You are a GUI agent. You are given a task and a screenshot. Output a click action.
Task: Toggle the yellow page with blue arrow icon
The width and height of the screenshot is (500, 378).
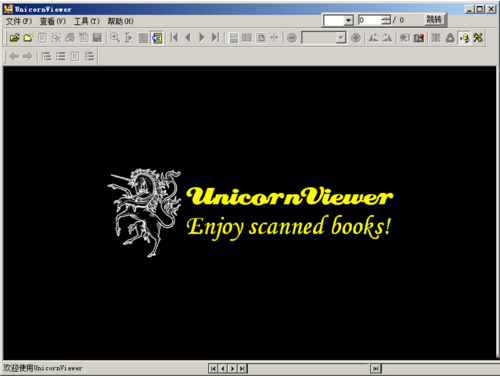click(157, 38)
